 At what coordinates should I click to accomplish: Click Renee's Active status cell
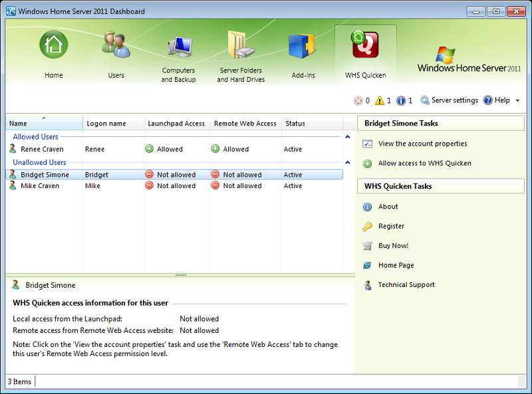click(x=293, y=149)
